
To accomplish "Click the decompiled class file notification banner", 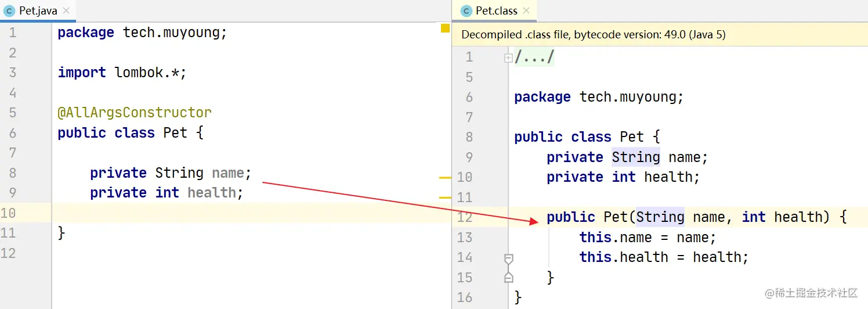I will (660, 35).
